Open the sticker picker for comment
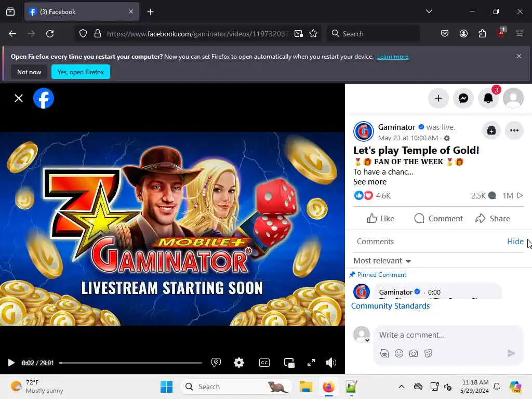 click(x=428, y=353)
